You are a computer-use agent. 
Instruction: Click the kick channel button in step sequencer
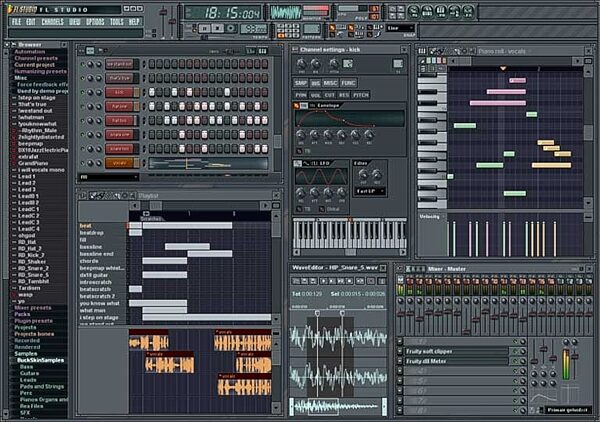coord(119,92)
